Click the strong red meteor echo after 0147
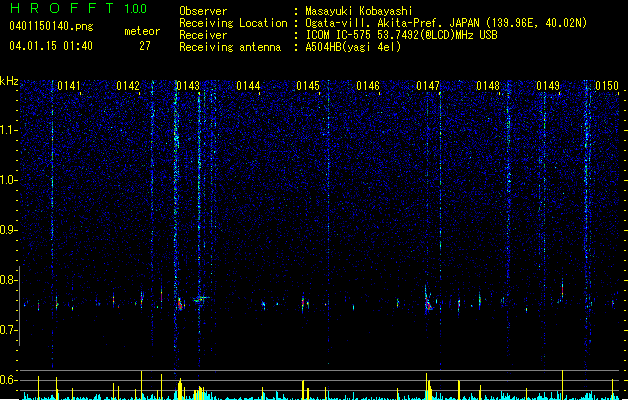 click(428, 304)
